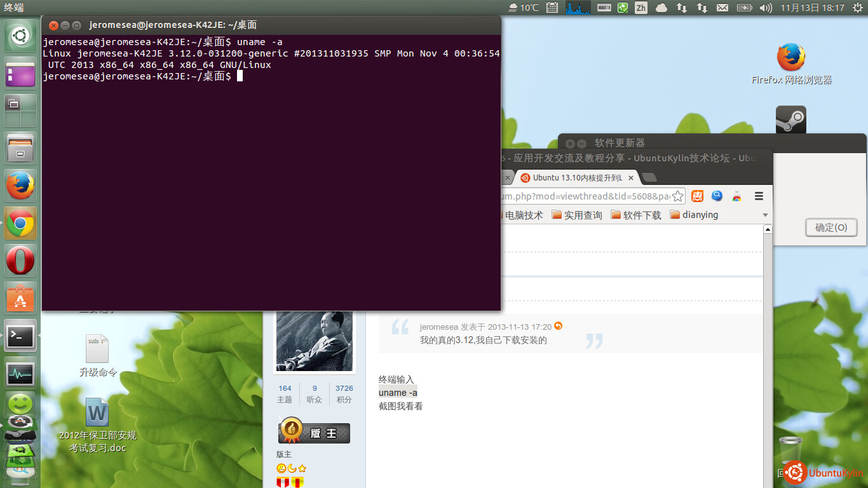Screen dimensions: 868x488
Task: Open Opera browser from the launcher
Action: (x=20, y=261)
